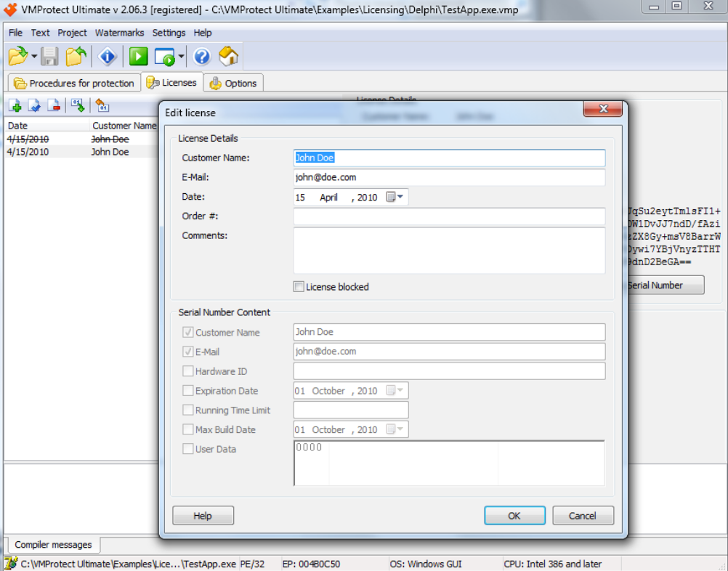The width and height of the screenshot is (728, 571).
Task: Click the folder with green arrow icon
Action: (x=76, y=57)
